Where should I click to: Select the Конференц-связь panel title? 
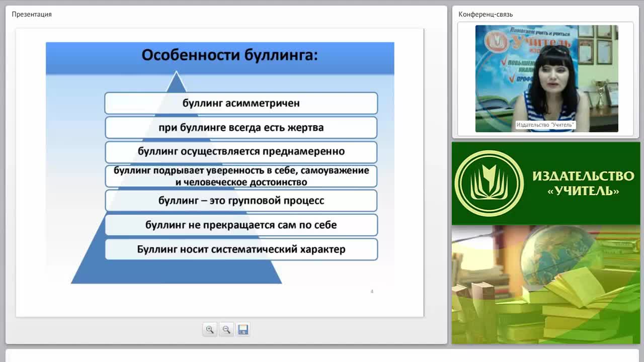(x=486, y=14)
